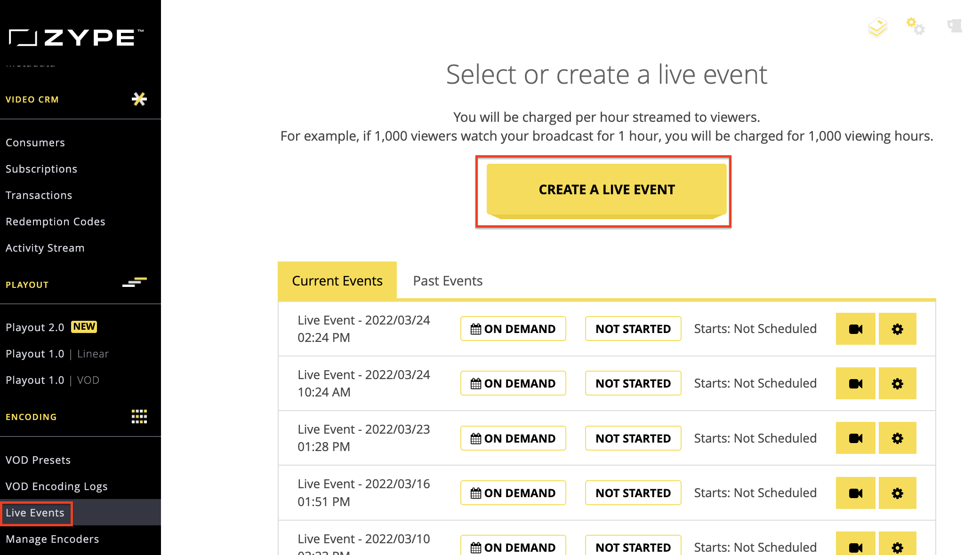Viewport: 980px width, 555px height.
Task: Click the Zype logo
Action: tap(76, 38)
